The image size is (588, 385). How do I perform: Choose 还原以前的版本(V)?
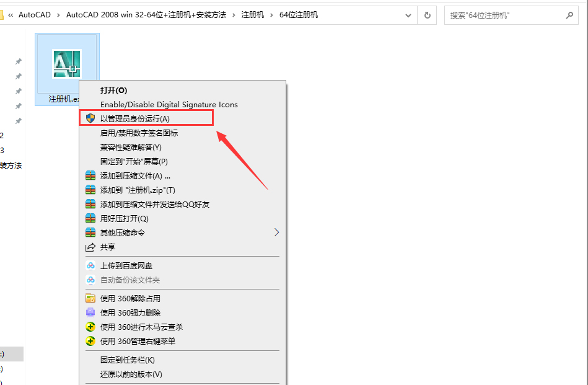[x=131, y=374]
